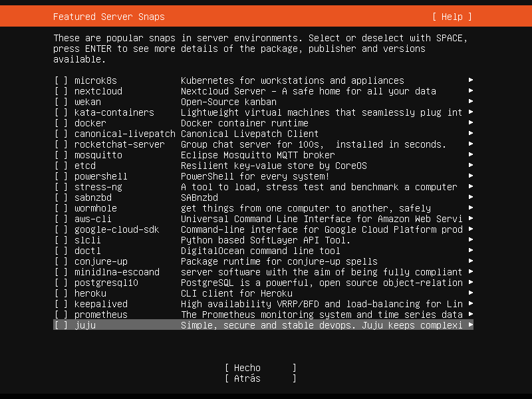Click 'Eclipse Mosquitto MQTT broker' description

(258, 155)
